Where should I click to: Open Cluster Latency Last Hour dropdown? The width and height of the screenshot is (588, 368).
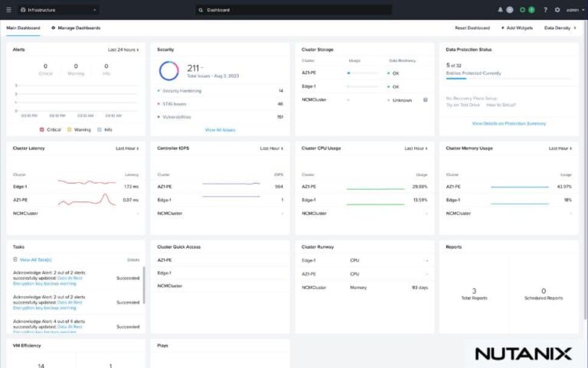point(127,148)
